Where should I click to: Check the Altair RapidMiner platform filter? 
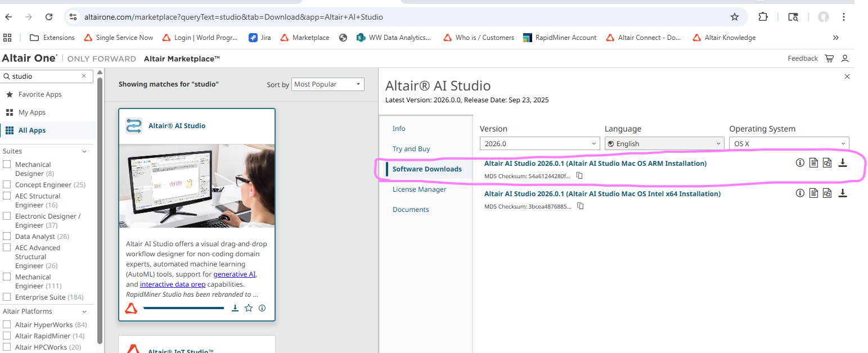7,336
